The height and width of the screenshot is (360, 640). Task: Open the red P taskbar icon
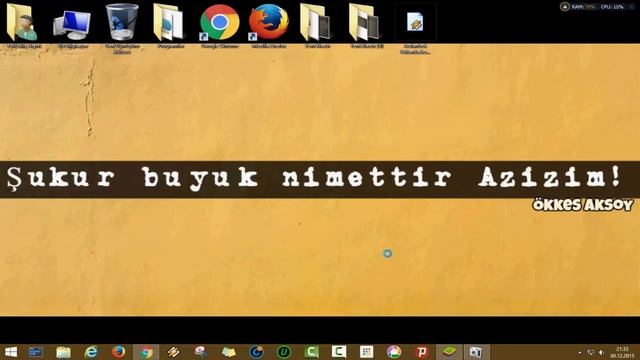pos(421,352)
